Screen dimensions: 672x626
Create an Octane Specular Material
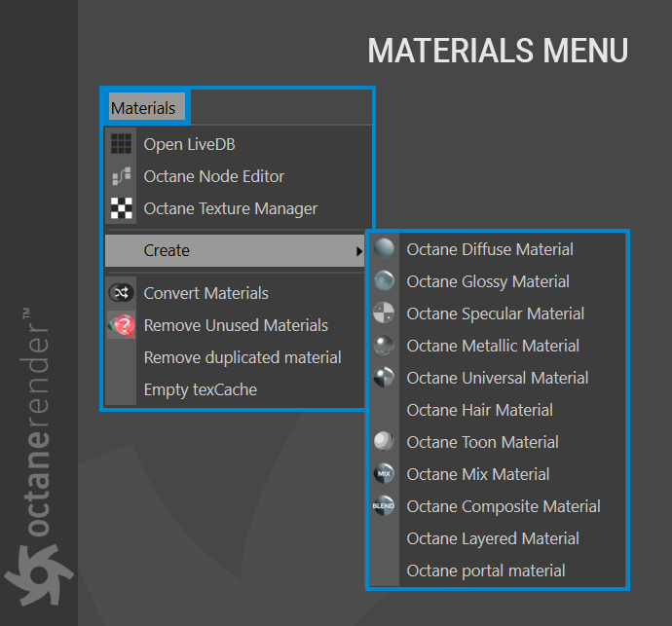click(x=497, y=313)
